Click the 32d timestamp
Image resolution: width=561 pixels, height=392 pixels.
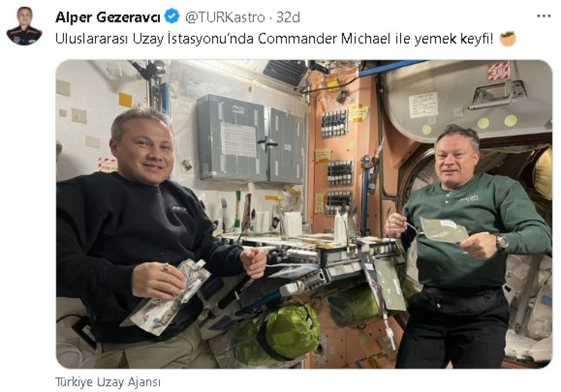[x=288, y=17]
